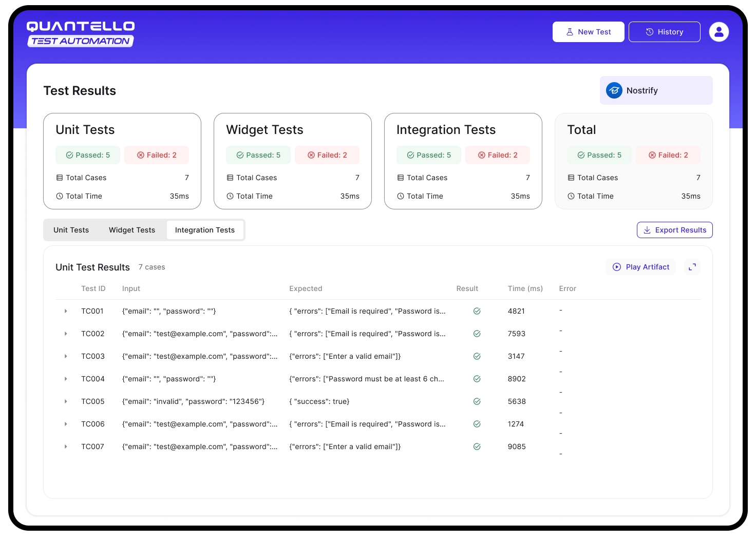Click the time value 9085
Screen dimensions: 756x542
point(517,447)
